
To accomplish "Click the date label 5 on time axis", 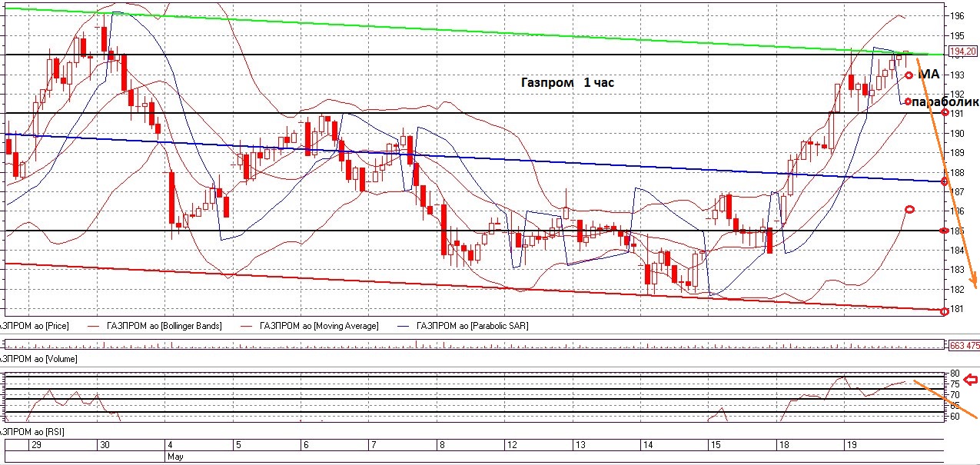I will [238, 445].
